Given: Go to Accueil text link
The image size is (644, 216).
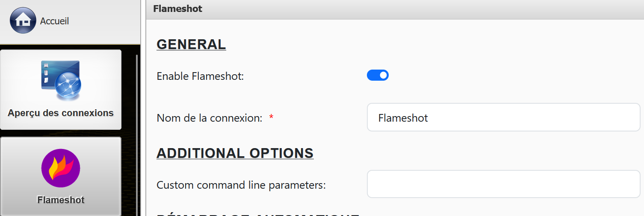Looking at the screenshot, I should click(54, 21).
